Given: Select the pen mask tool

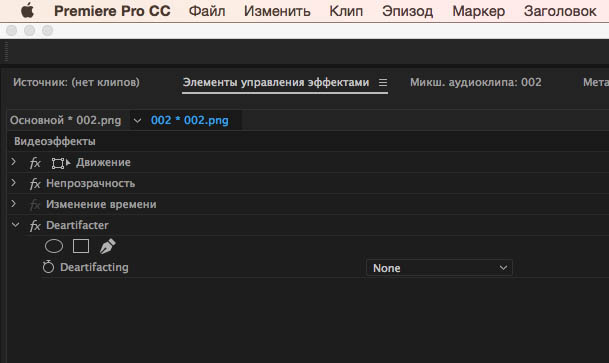Looking at the screenshot, I should (x=108, y=246).
